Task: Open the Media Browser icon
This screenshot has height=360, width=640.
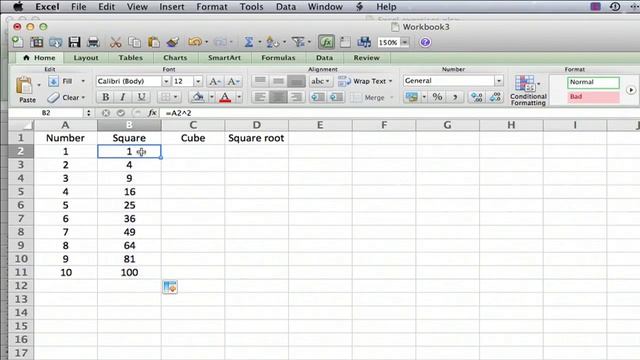Action: pos(364,42)
